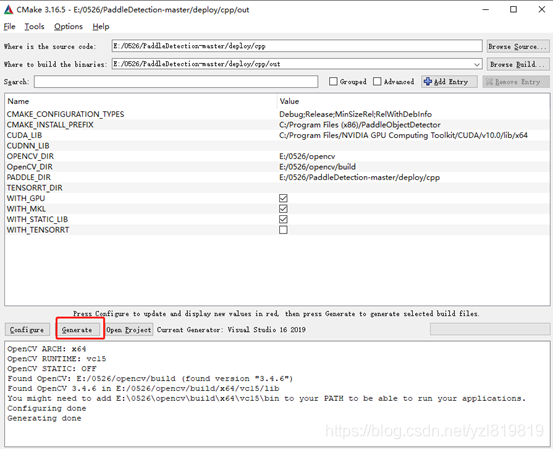Select the CUDNN_LIB entry

(x=28, y=146)
